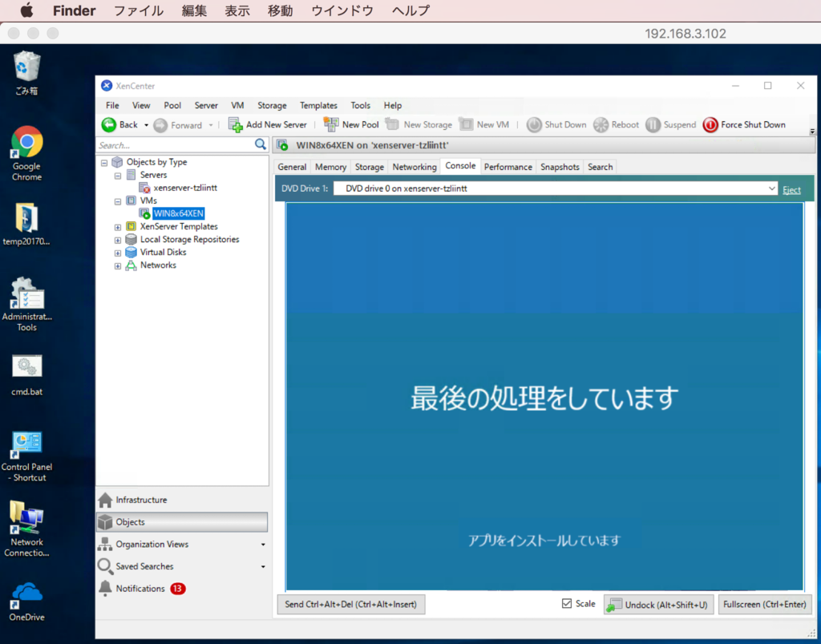Click the green Back arrow icon
The width and height of the screenshot is (821, 644).
coord(108,124)
